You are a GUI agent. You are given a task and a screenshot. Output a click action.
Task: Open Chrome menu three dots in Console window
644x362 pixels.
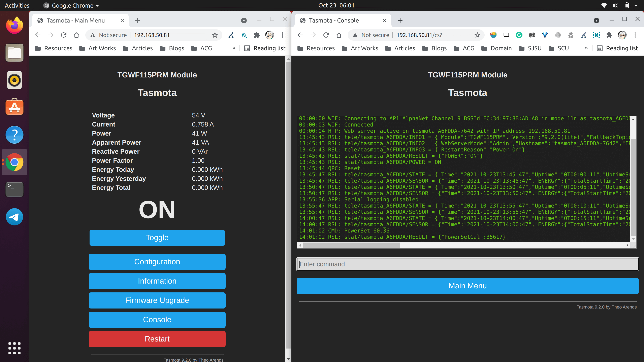[x=635, y=35]
